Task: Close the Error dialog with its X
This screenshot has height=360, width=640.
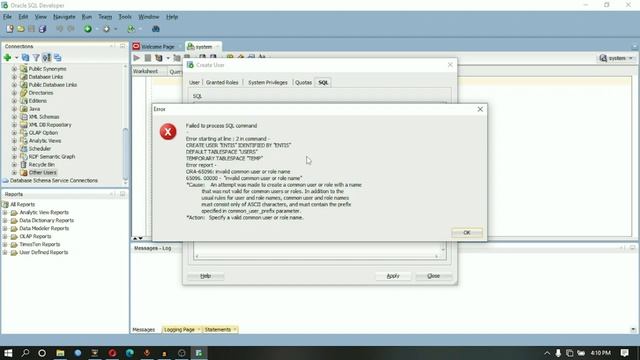Action: pyautogui.click(x=480, y=109)
